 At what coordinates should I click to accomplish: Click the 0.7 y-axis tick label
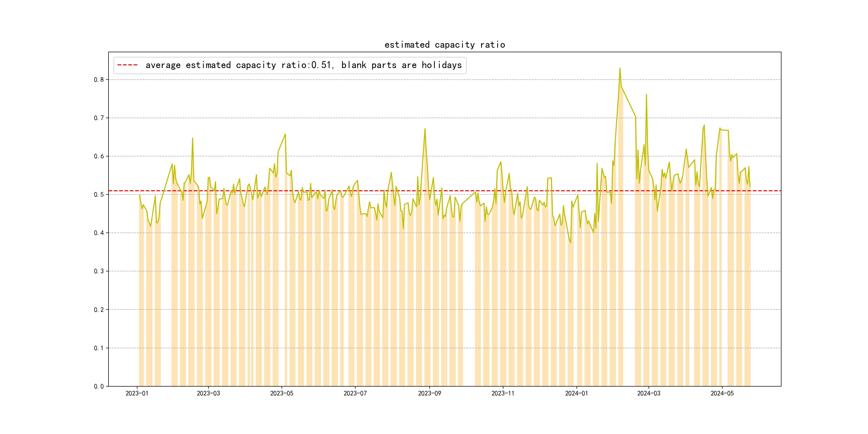point(99,118)
